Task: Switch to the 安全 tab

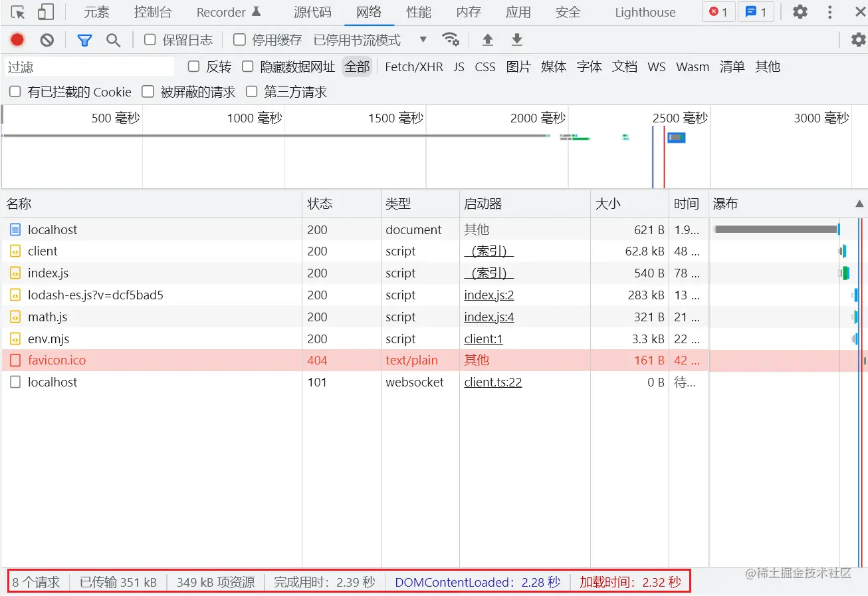Action: coord(568,12)
